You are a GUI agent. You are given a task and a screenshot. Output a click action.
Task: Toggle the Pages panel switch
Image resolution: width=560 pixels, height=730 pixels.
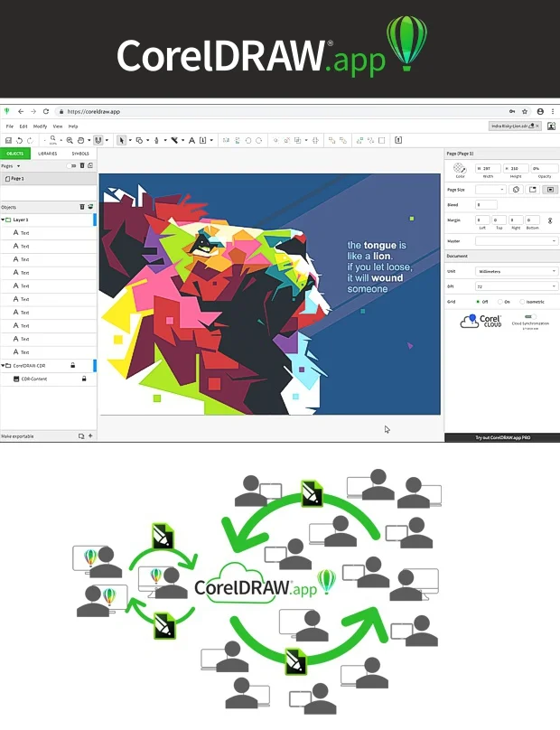tap(71, 165)
